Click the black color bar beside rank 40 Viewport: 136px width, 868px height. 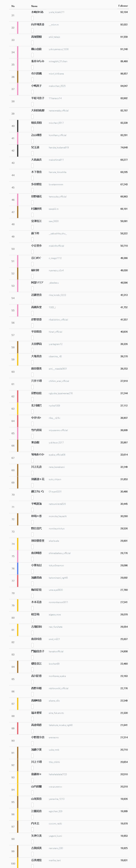pos(18,126)
